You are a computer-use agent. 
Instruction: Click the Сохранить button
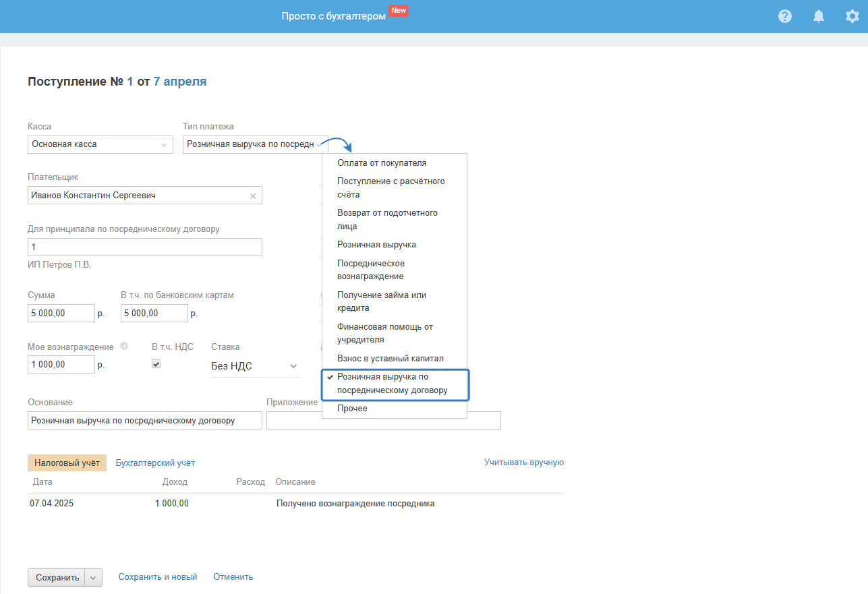click(57, 578)
